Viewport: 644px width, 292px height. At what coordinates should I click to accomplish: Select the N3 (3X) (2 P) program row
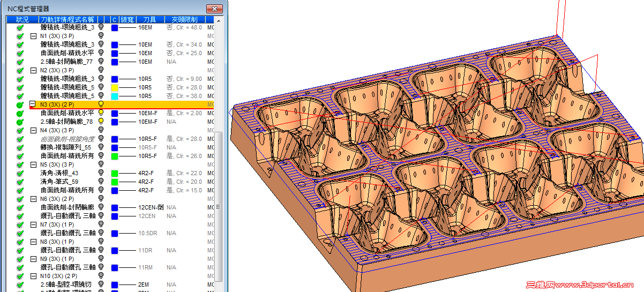pos(121,104)
